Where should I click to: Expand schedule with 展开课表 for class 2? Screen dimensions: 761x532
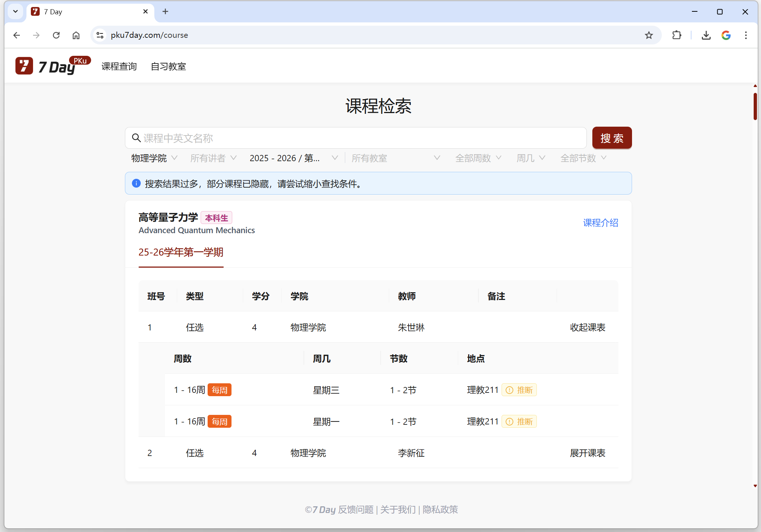pos(587,453)
